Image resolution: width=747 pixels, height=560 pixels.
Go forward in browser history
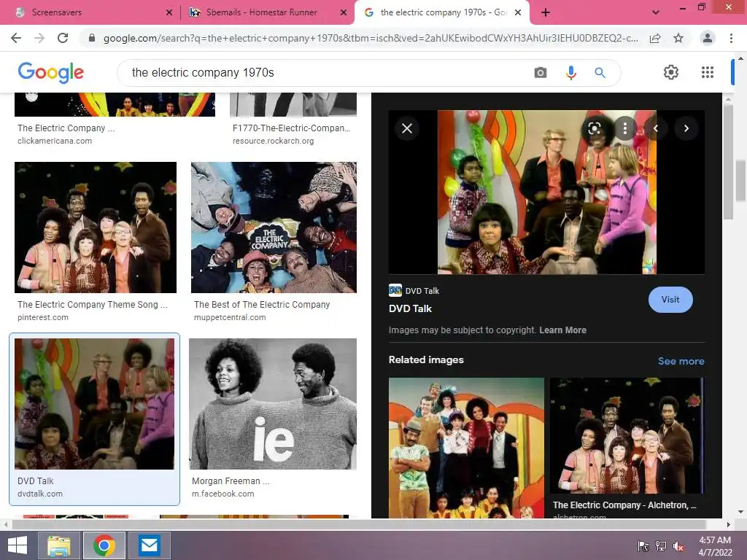[x=39, y=38]
